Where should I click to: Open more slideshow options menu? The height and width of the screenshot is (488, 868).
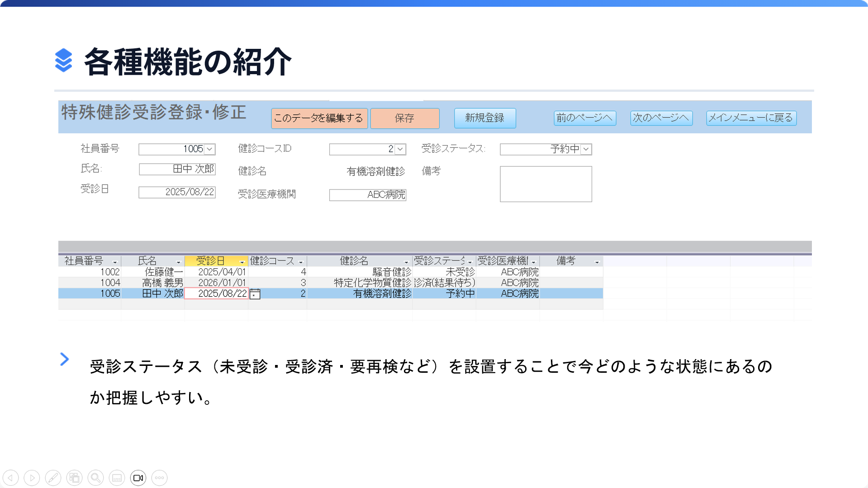click(x=159, y=478)
